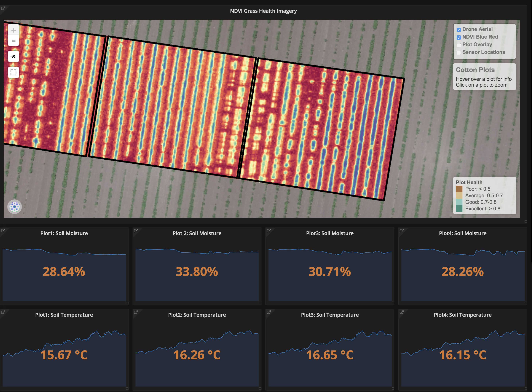Open Plot4 Soil Temperature panel link icon
The width and height of the screenshot is (532, 392).
402,312
